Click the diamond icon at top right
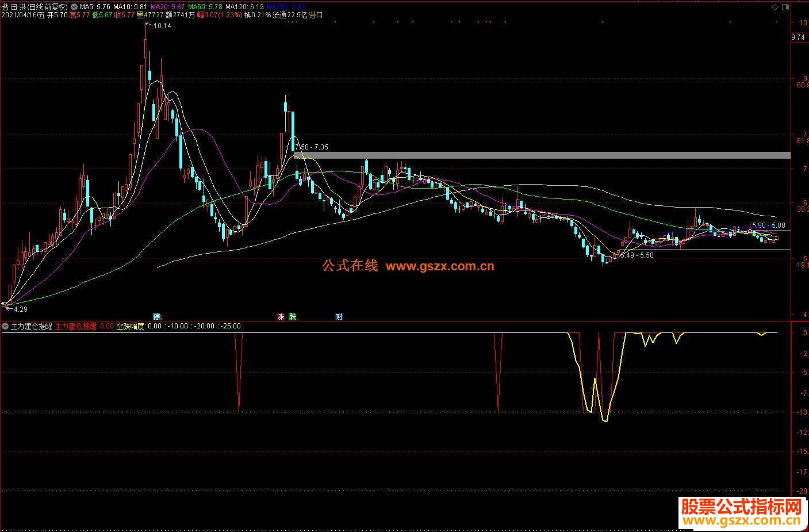 [775, 7]
